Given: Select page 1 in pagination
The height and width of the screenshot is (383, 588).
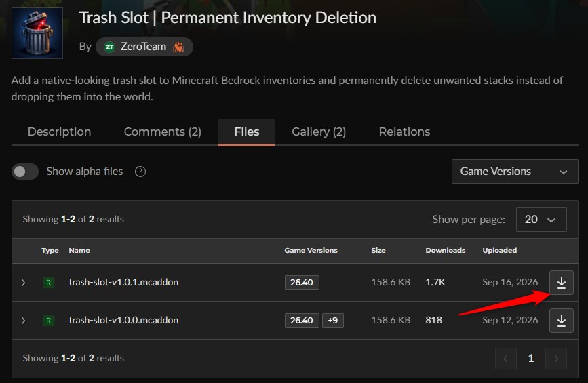Looking at the screenshot, I should [x=530, y=359].
